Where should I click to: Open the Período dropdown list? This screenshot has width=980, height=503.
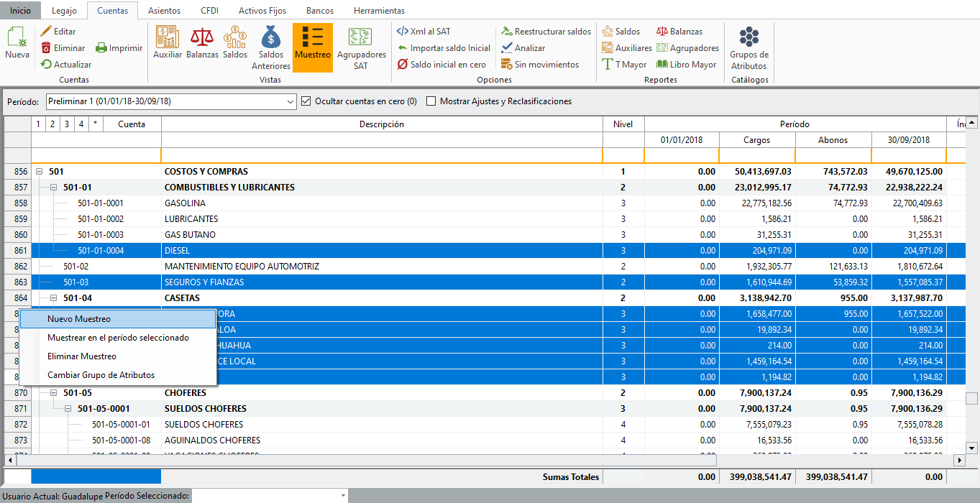coord(290,101)
